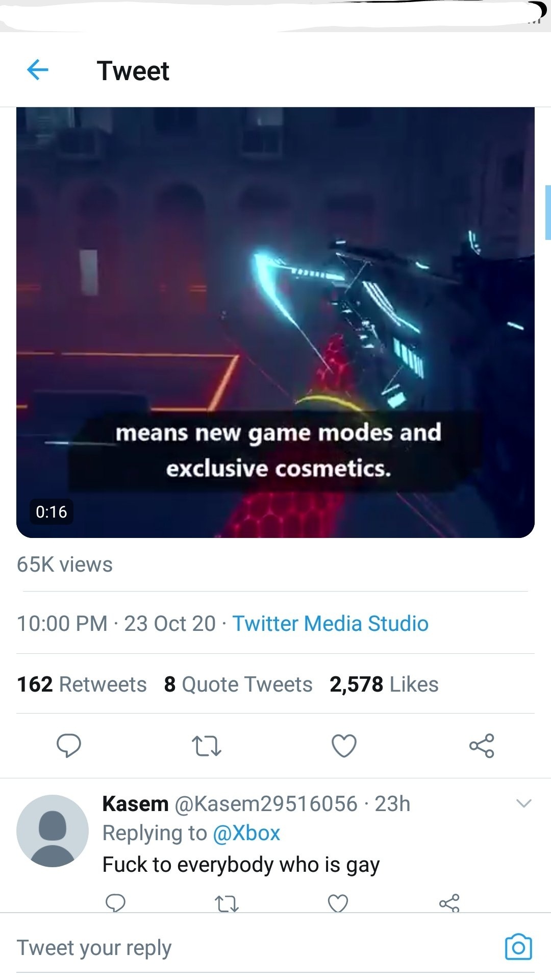
Task: Expand options chevron on Kasem's reply
Action: click(x=524, y=803)
